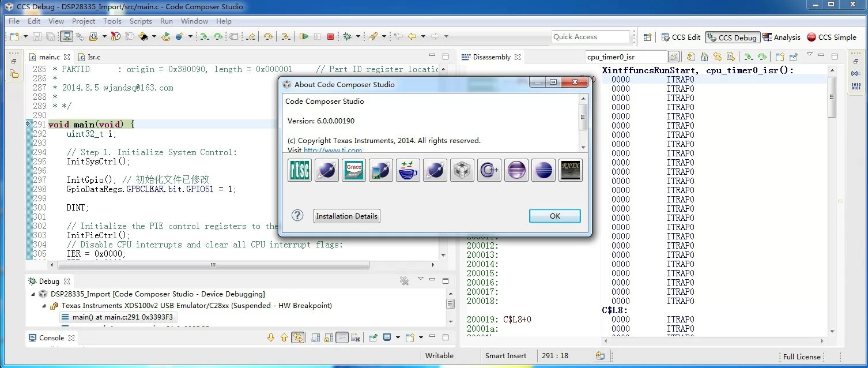Click the Quick Access search field
Image resolution: width=868 pixels, height=368 pixels.
(590, 37)
